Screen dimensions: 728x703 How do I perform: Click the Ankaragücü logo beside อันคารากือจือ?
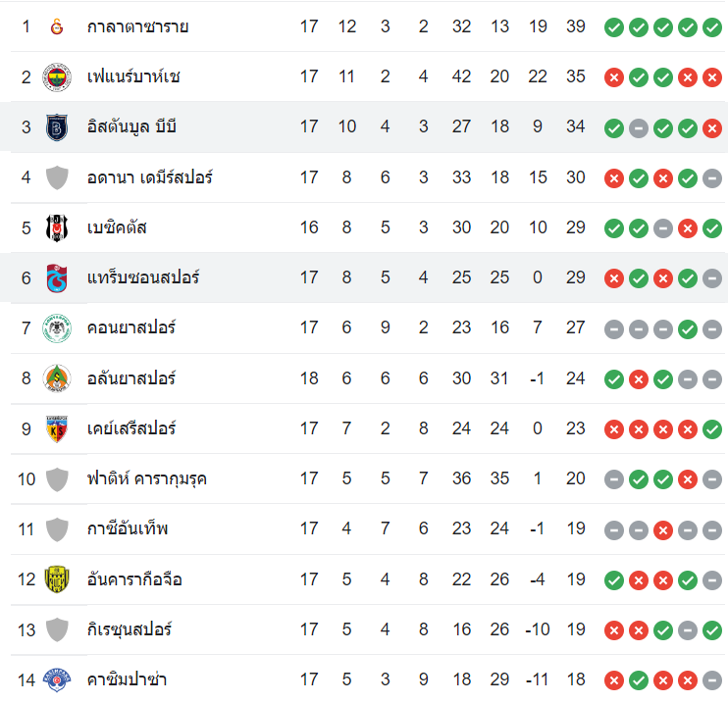coord(57,579)
